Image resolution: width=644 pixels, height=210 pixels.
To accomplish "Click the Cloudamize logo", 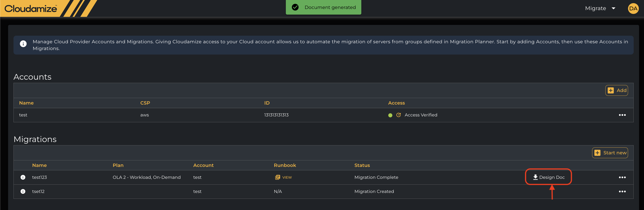I will tap(31, 9).
